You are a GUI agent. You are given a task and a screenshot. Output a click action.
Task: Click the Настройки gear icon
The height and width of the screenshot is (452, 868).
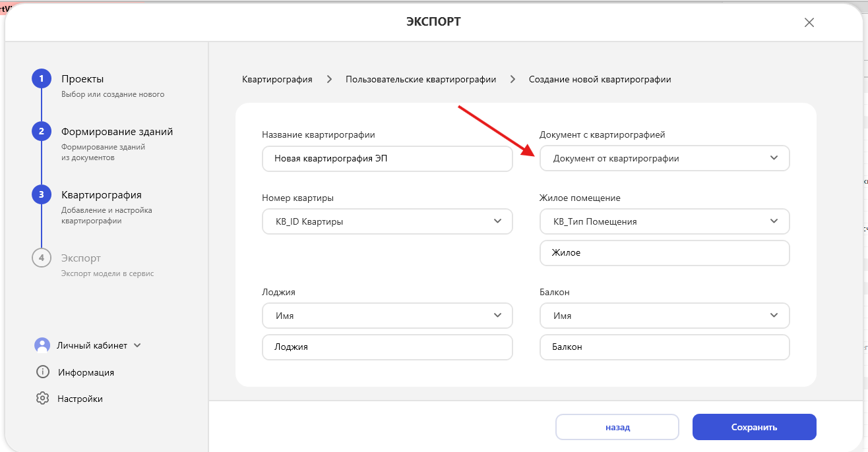(x=42, y=398)
